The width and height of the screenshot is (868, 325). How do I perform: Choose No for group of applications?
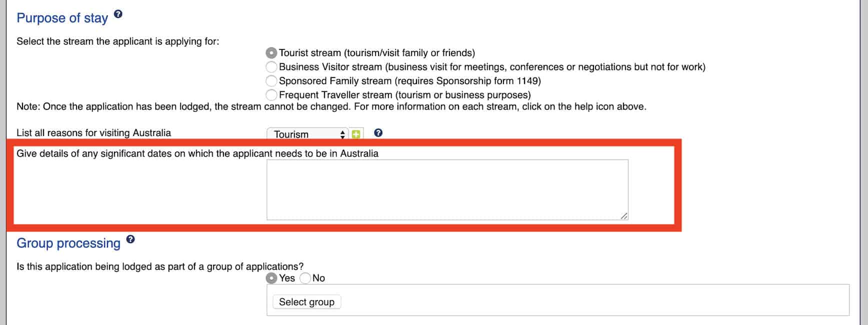point(305,278)
